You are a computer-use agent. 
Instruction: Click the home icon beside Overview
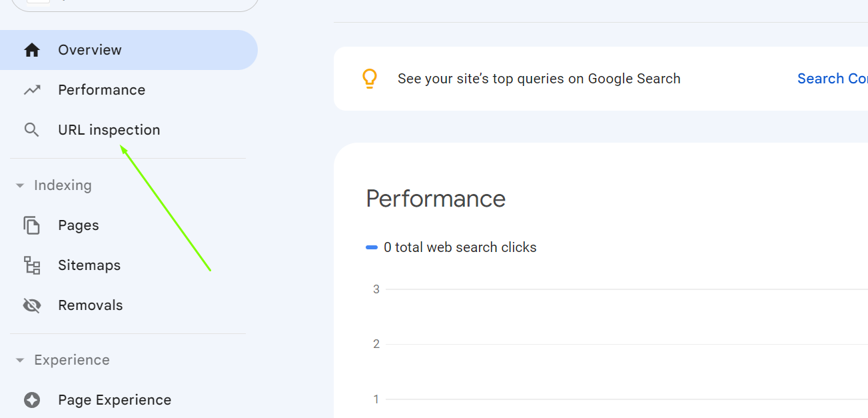click(32, 50)
